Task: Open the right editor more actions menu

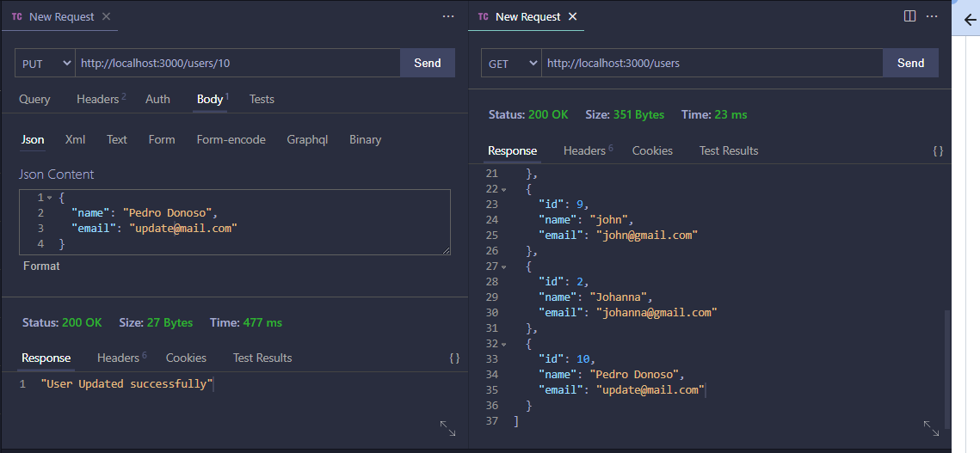Action: tap(932, 17)
